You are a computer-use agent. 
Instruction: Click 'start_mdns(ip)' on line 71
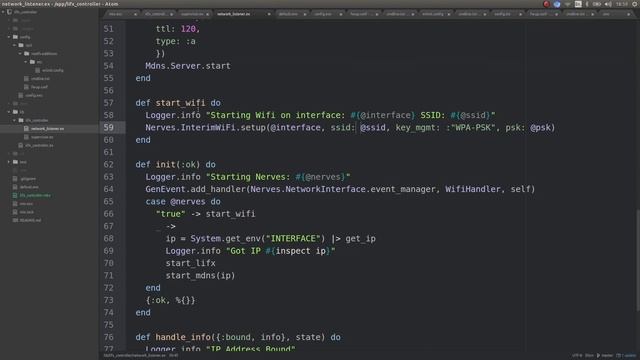coord(200,276)
